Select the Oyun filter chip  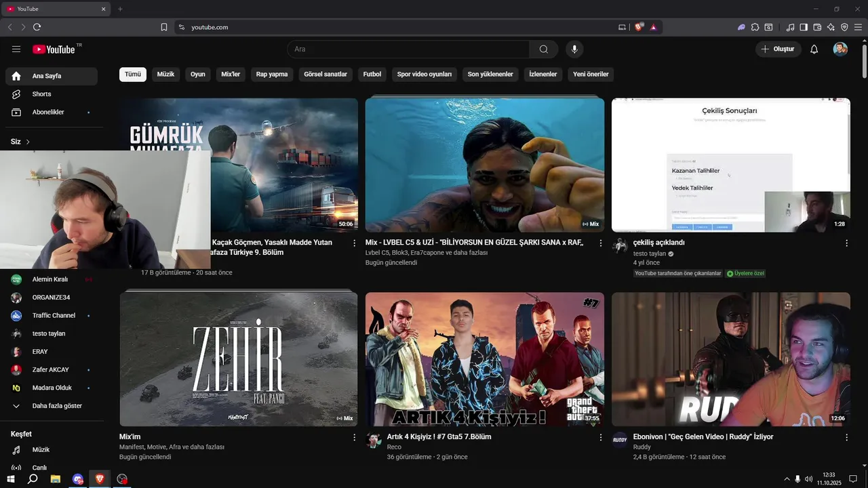(198, 74)
